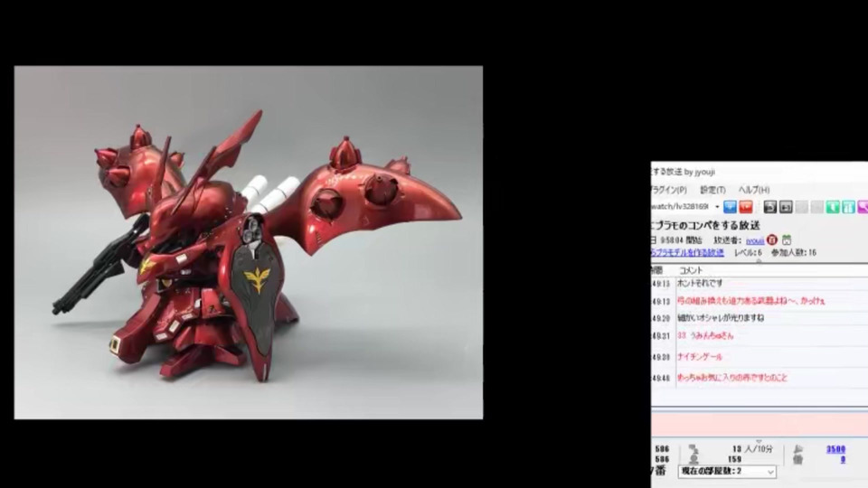
Task: Click the small expander arrow above status panel
Action: (759, 441)
